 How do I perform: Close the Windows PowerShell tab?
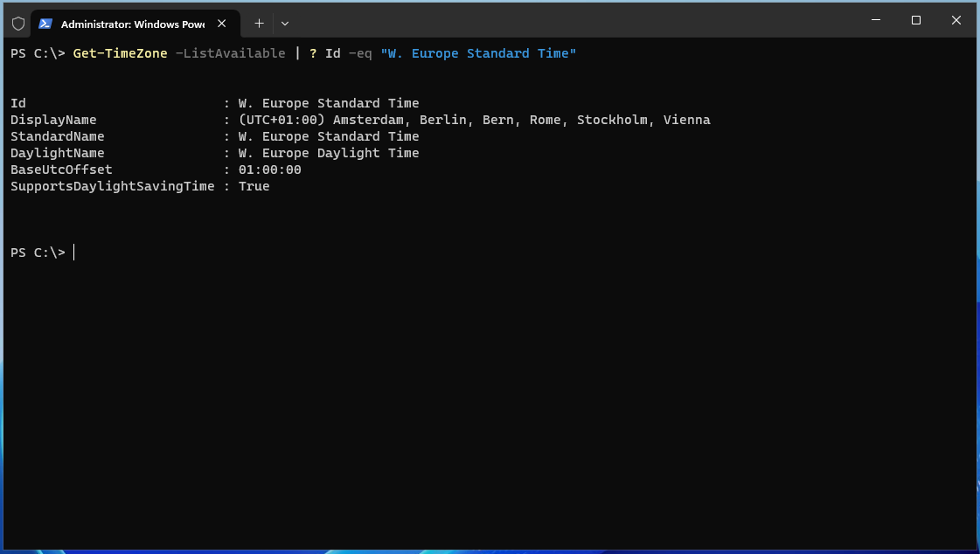pos(223,24)
